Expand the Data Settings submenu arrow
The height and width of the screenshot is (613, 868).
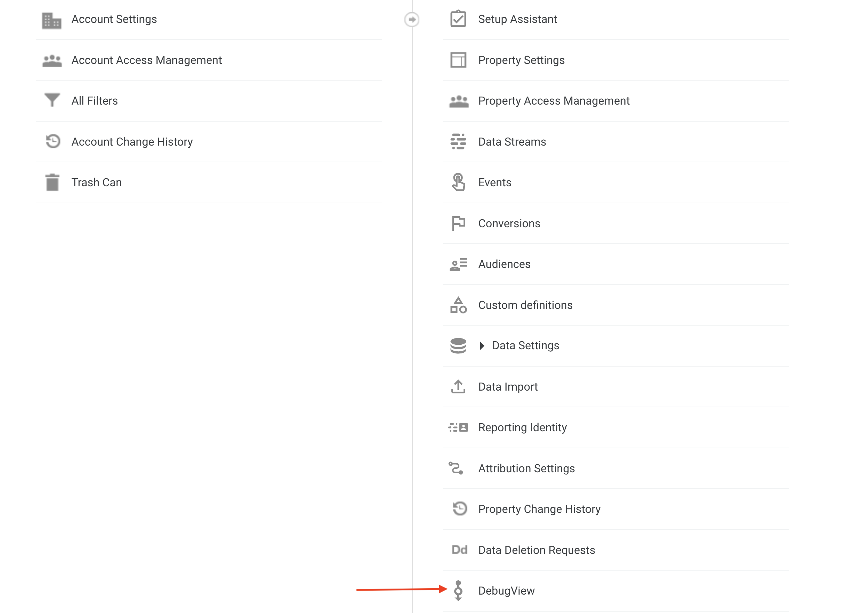tap(482, 346)
